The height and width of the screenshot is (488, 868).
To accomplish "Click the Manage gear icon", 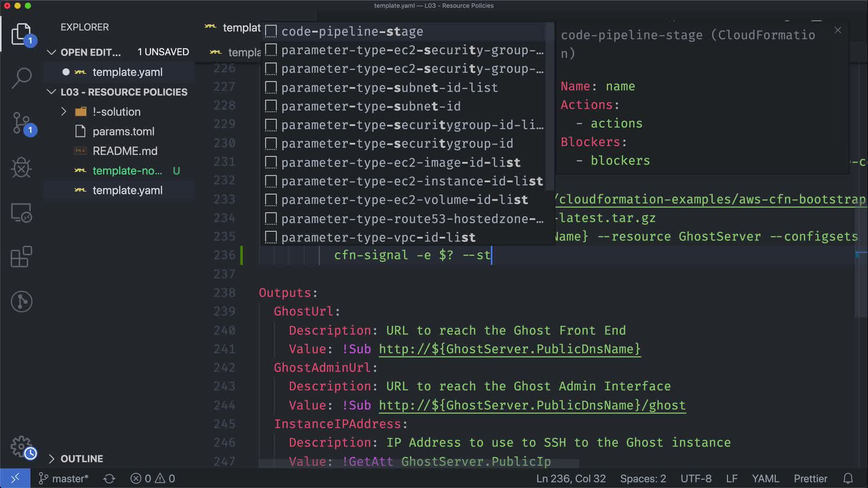I will click(x=21, y=446).
